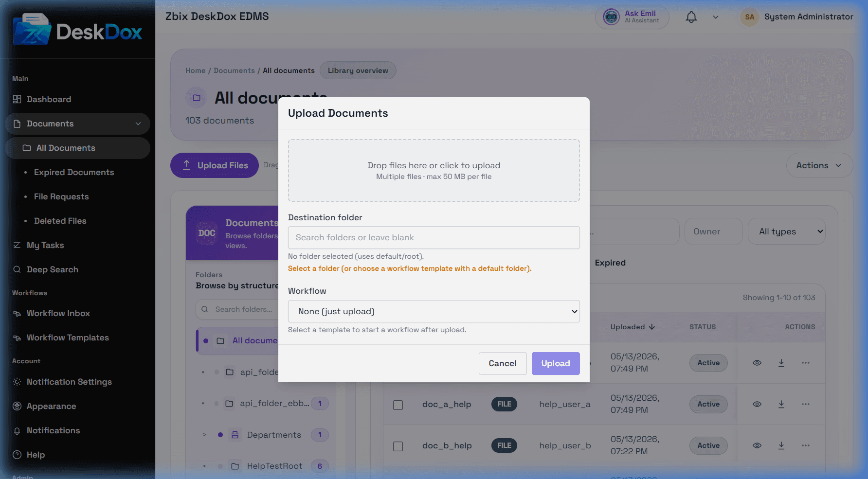Open Deleted Files sidebar link
The width and height of the screenshot is (868, 479).
point(60,221)
